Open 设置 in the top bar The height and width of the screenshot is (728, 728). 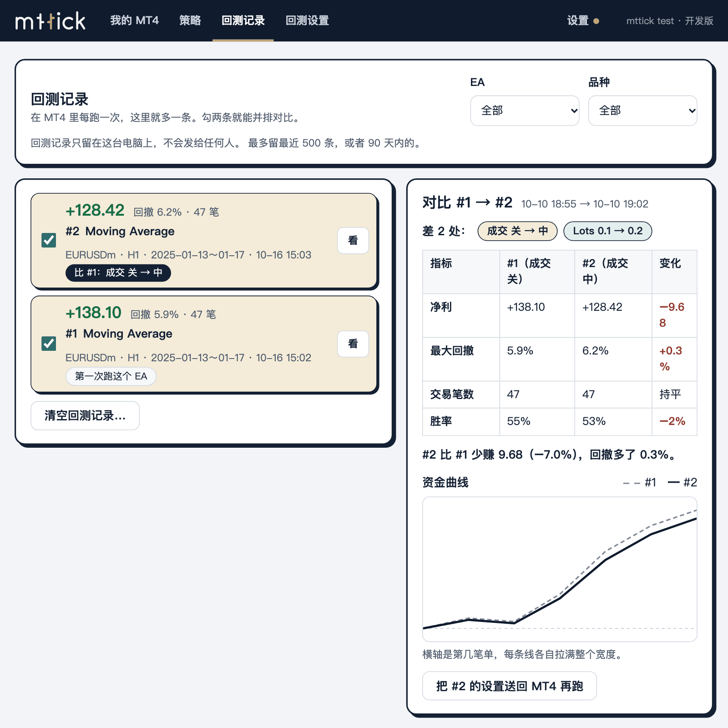[583, 20]
